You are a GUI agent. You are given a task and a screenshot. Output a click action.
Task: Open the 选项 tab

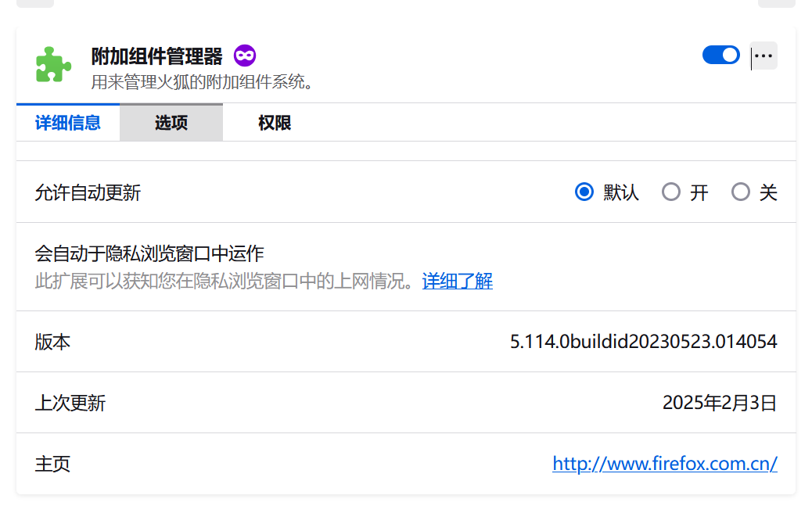coord(171,123)
